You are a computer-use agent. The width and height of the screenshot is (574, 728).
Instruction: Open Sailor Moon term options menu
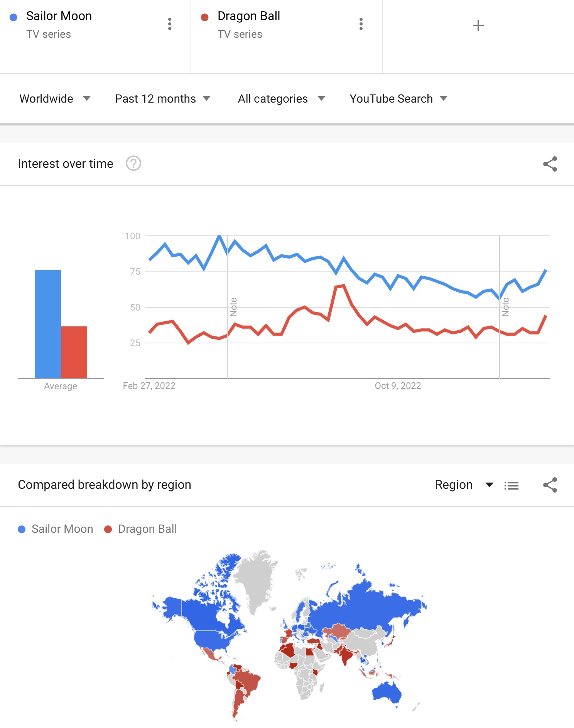pyautogui.click(x=170, y=24)
